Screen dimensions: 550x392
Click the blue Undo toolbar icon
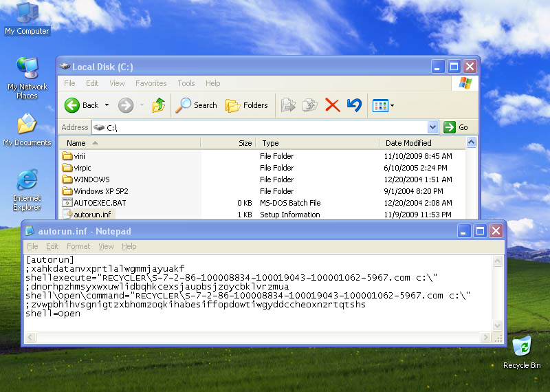(354, 105)
